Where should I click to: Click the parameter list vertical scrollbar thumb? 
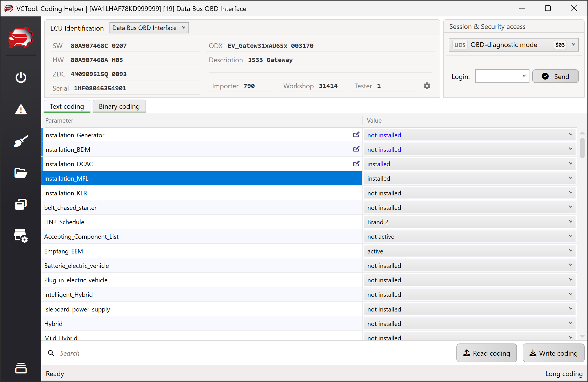tap(582, 148)
